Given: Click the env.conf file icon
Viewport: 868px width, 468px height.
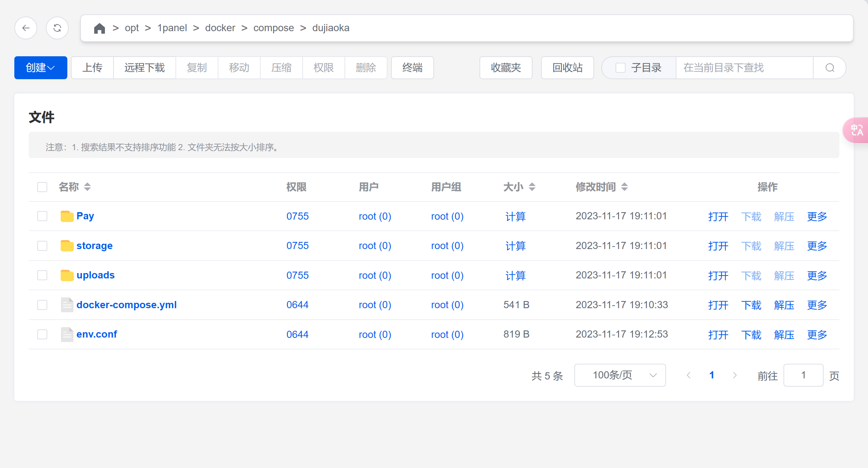Looking at the screenshot, I should [67, 334].
